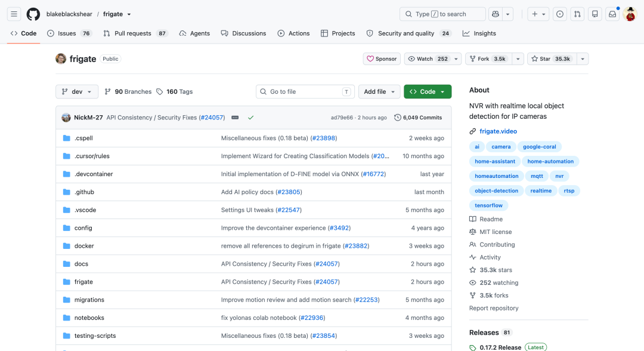View the green check commit status
The width and height of the screenshot is (644, 351).
pyautogui.click(x=250, y=118)
